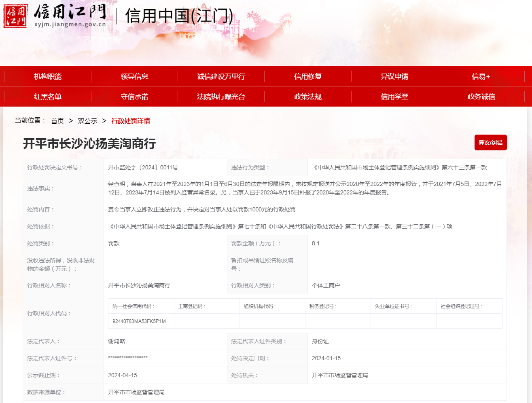Open 法院执行曝光台 from the navigation
The image size is (532, 403).
[x=221, y=97]
